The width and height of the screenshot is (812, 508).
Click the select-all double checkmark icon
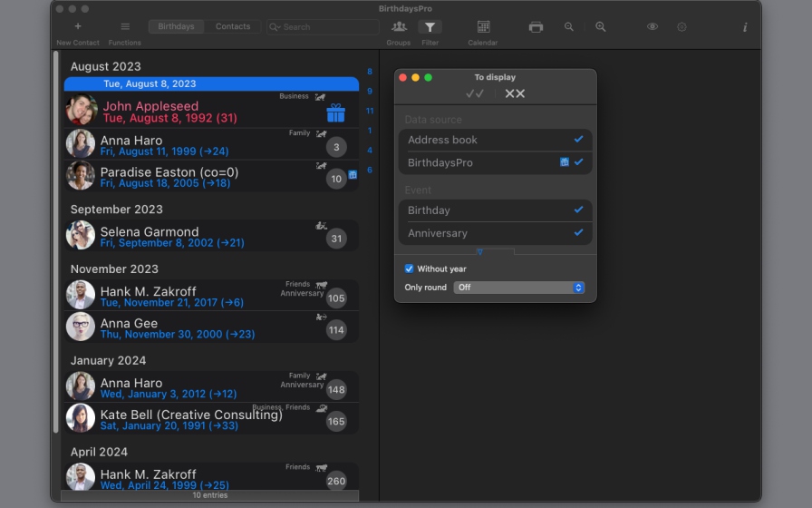[474, 93]
